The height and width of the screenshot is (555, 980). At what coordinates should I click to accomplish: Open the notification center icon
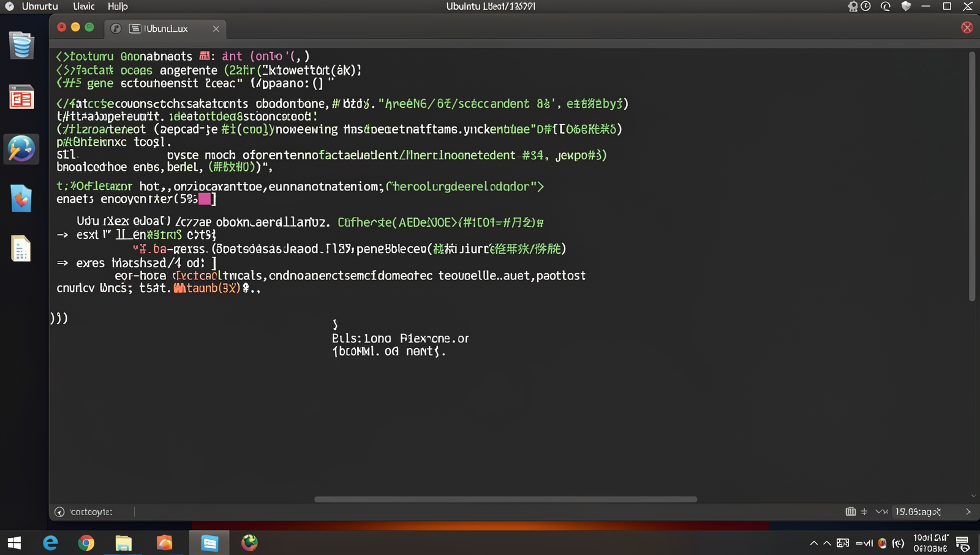coord(963,543)
